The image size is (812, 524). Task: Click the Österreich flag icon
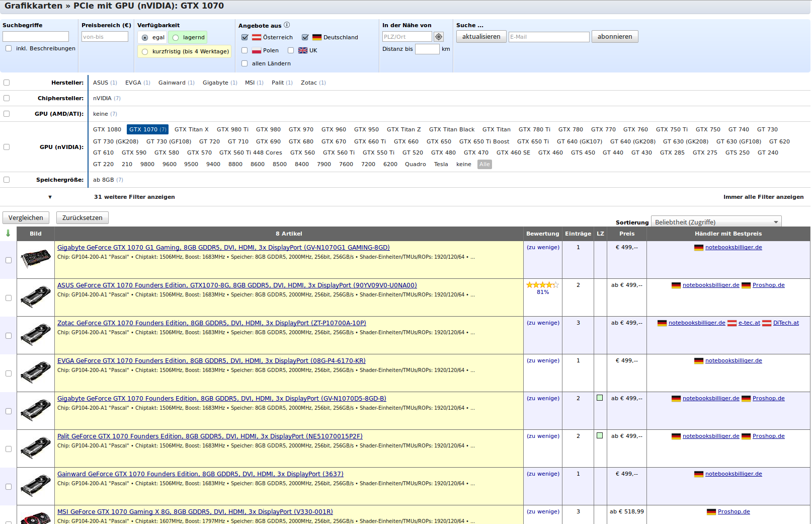(x=257, y=37)
